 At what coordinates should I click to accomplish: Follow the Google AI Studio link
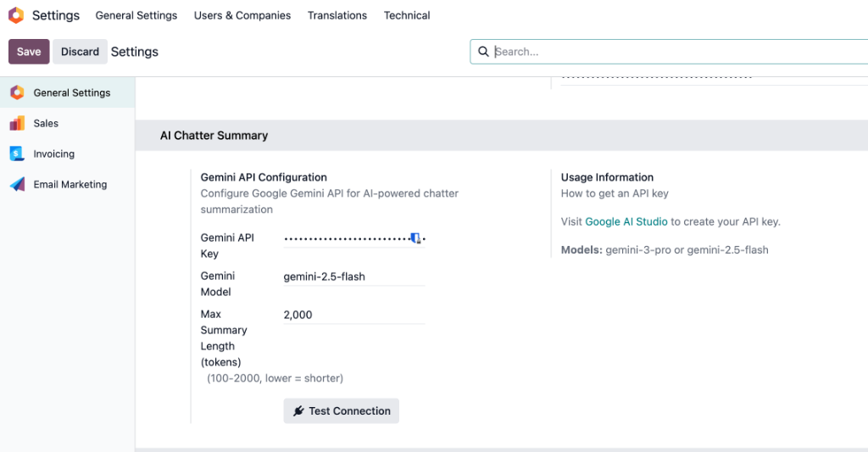[x=626, y=221]
